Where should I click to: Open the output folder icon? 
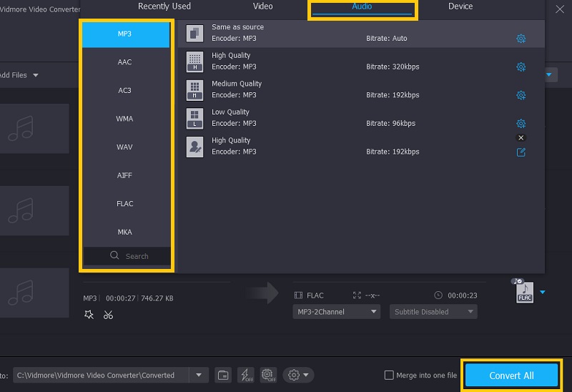tap(223, 375)
